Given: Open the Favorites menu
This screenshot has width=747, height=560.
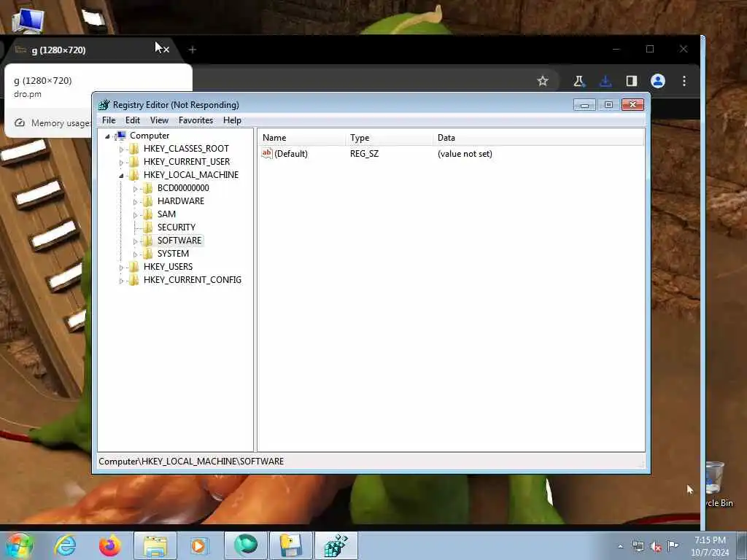Looking at the screenshot, I should [x=196, y=120].
